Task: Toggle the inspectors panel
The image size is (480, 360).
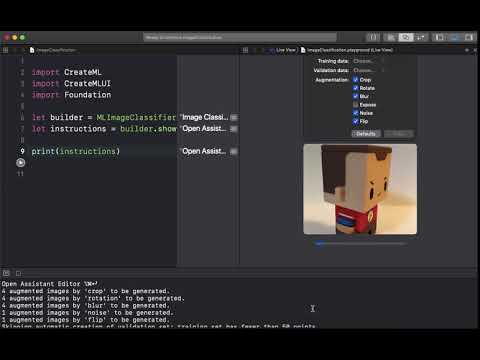Action: [469, 37]
